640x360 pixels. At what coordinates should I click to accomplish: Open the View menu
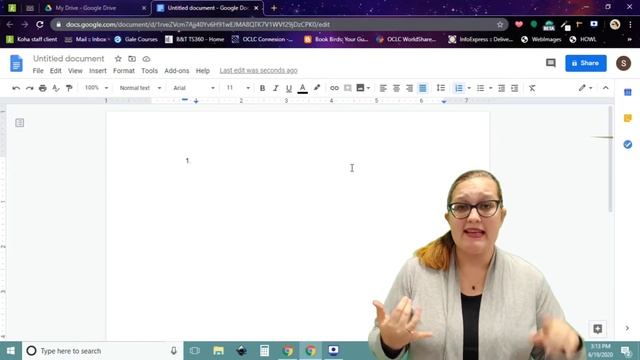(x=75, y=71)
